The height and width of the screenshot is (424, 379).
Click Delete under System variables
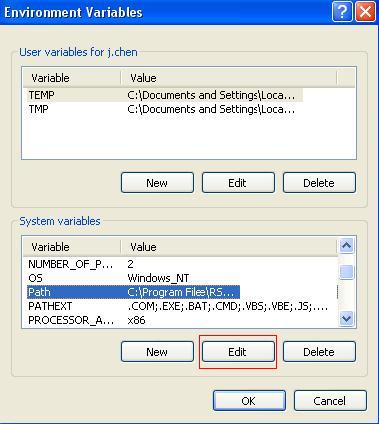(319, 352)
